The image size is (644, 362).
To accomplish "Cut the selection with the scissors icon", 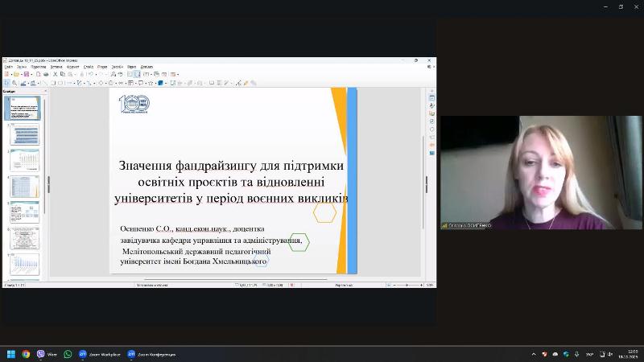I will [55, 74].
